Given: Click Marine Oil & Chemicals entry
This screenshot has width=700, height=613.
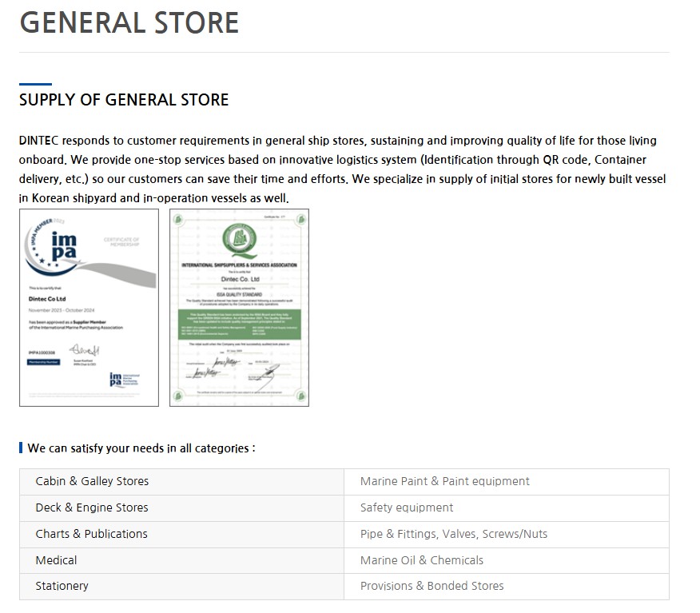Looking at the screenshot, I should [x=421, y=560].
